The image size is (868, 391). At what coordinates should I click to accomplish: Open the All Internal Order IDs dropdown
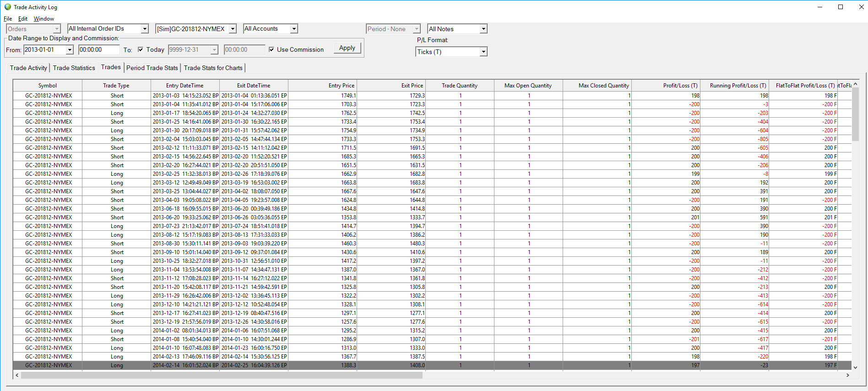click(x=108, y=29)
